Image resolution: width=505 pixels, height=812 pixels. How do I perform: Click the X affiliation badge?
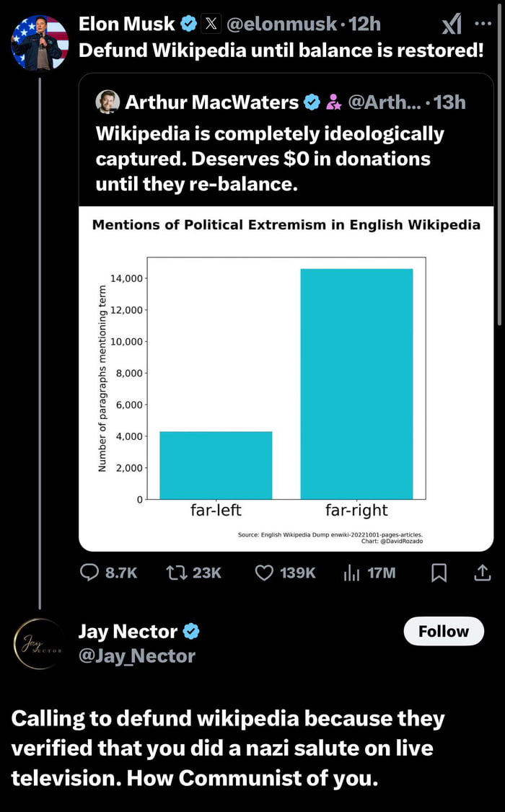(x=211, y=24)
